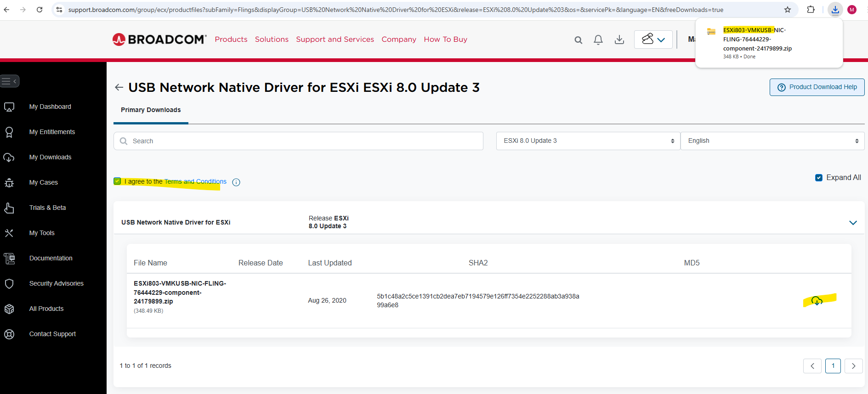Click the browser forward arrow

(x=23, y=10)
